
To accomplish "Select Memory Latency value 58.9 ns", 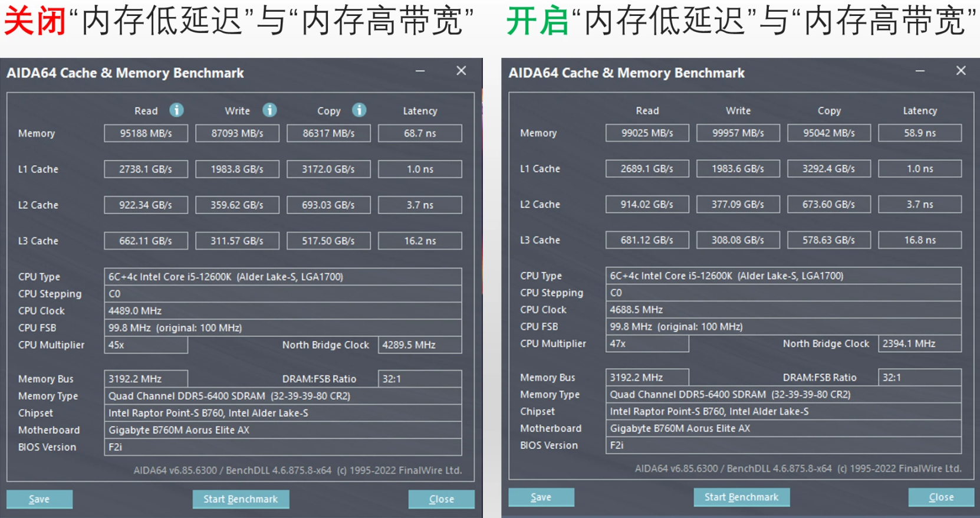I will [x=920, y=133].
